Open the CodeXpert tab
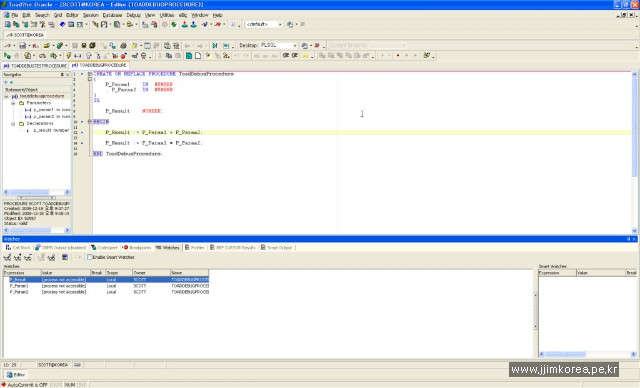Viewport: 640px width, 388px height. 104,248
